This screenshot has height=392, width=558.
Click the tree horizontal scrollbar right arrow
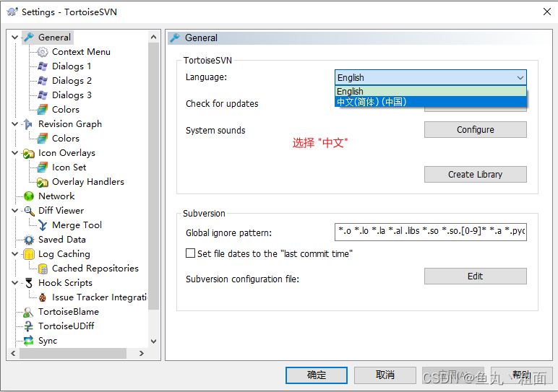pyautogui.click(x=141, y=353)
